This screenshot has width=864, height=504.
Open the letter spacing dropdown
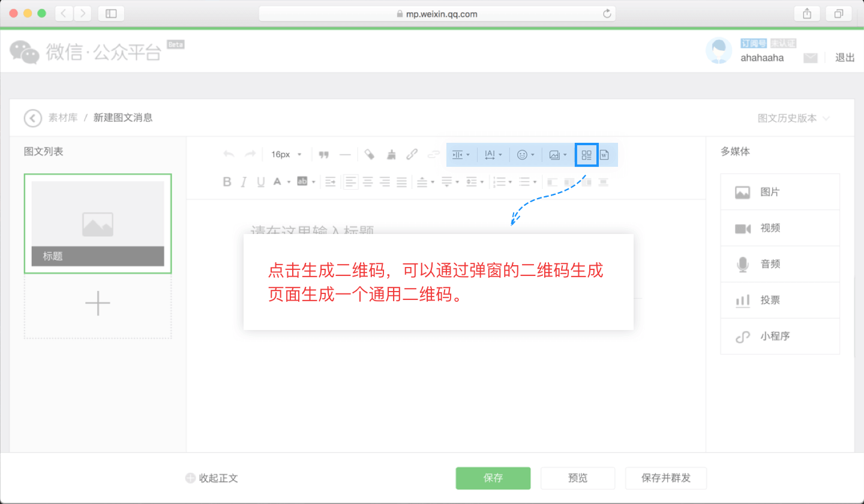point(493,155)
